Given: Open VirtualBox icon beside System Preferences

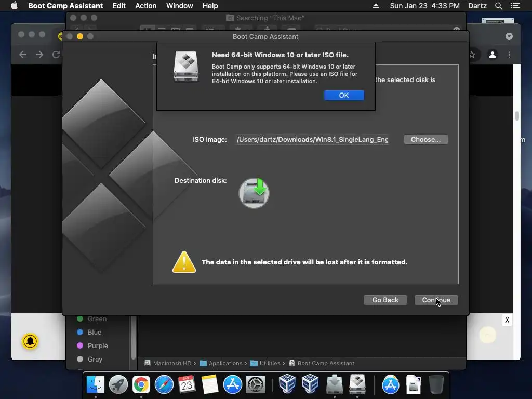Looking at the screenshot, I should (x=287, y=384).
